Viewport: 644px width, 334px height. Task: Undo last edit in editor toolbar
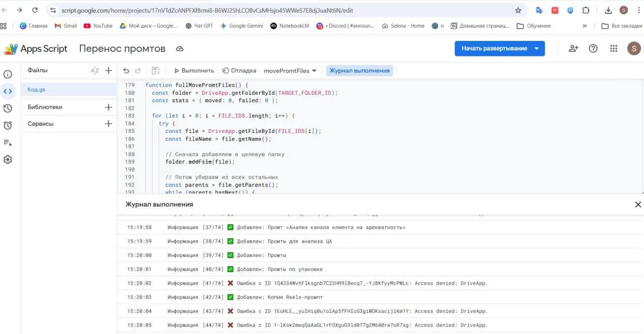click(x=126, y=71)
